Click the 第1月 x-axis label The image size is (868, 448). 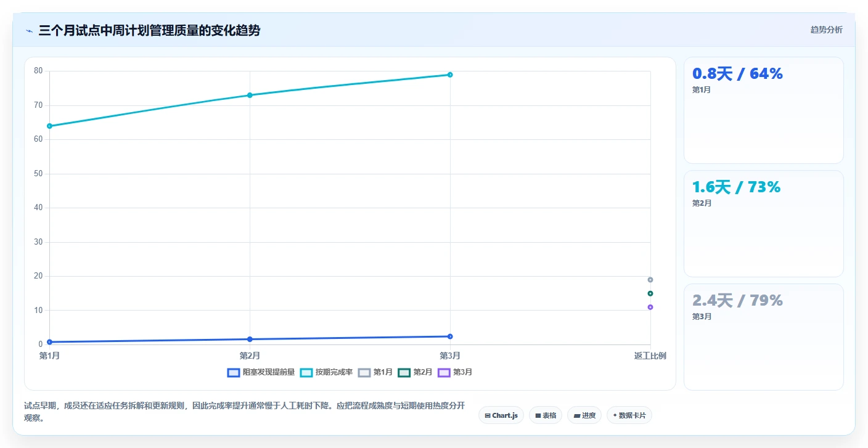49,356
